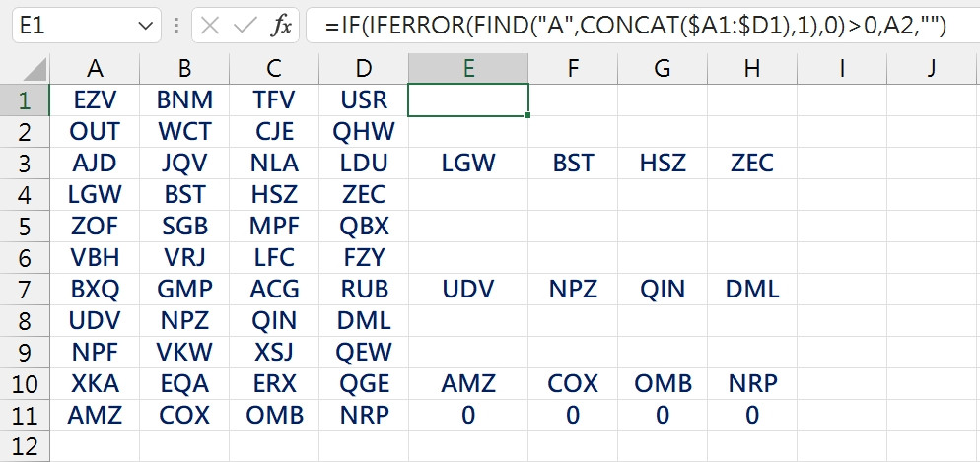Select column header A

[95, 68]
